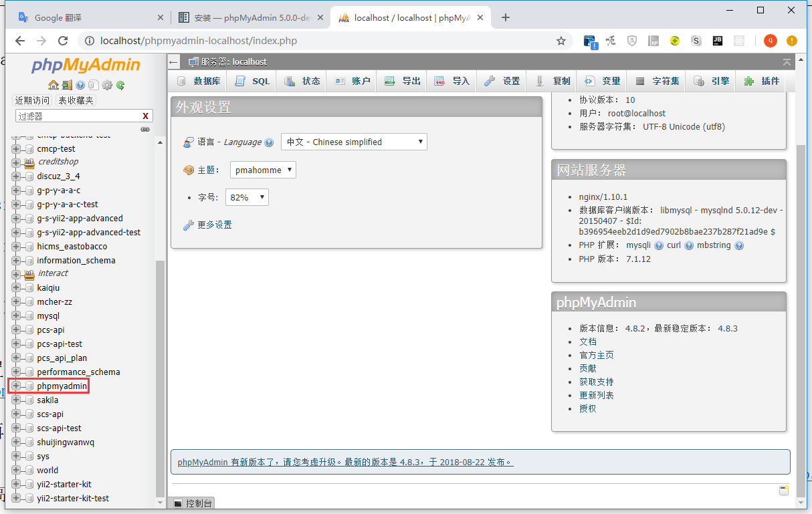Viewport: 812px width, 514px height.
Task: Click the log out door icon
Action: click(67, 85)
